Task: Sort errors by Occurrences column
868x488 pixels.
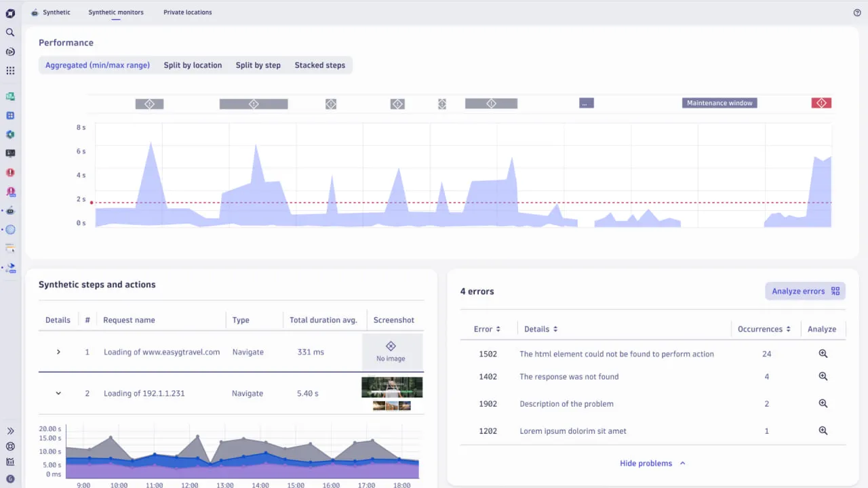Action: [764, 329]
